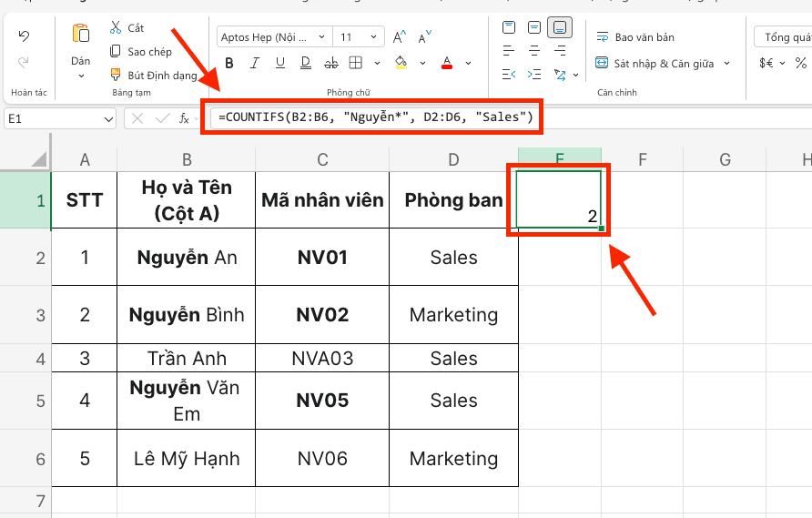Select cell E1 showing result 2
812x518 pixels.
pos(559,200)
